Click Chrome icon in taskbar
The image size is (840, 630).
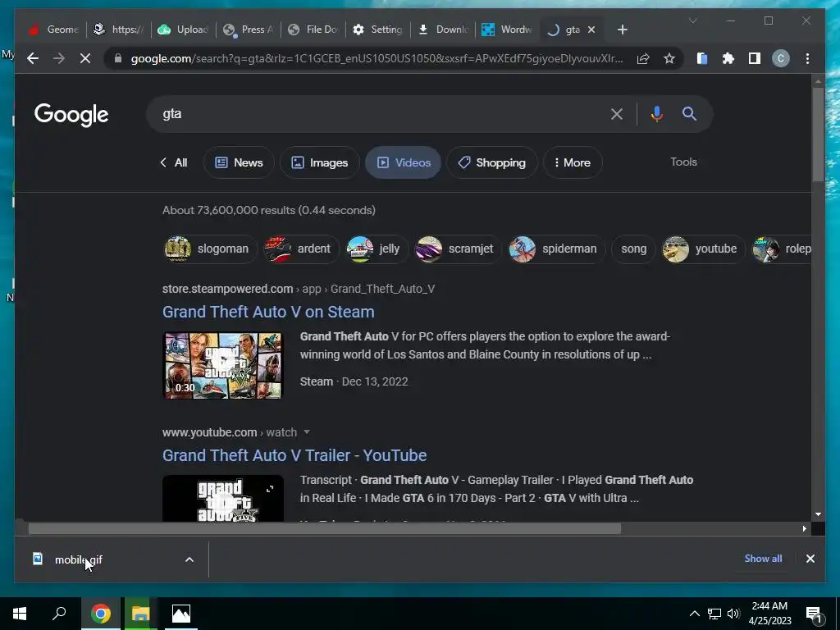coord(100,614)
